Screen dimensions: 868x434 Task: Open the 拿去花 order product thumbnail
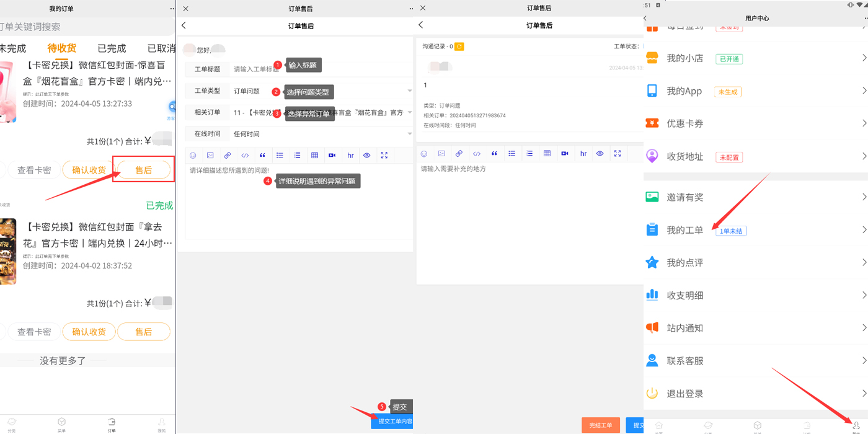pyautogui.click(x=7, y=251)
